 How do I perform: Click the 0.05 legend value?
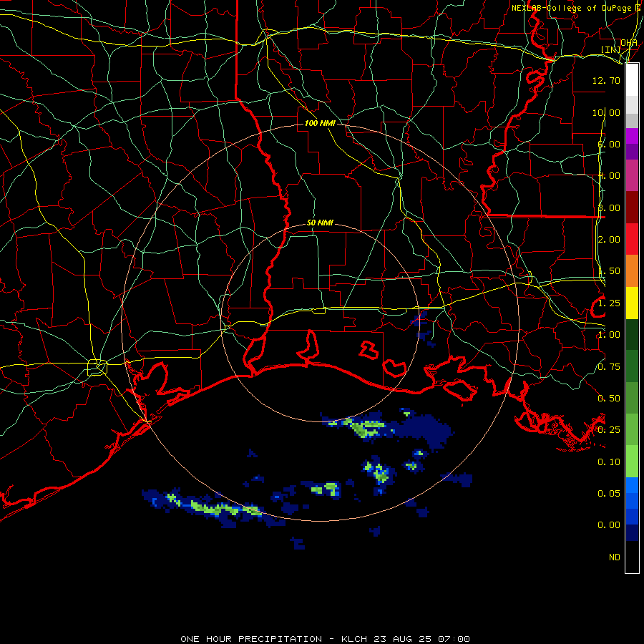[609, 494]
